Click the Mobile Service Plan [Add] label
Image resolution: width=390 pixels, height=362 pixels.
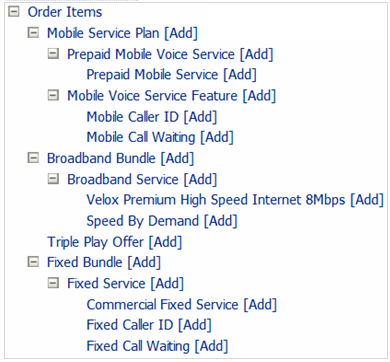click(x=122, y=33)
